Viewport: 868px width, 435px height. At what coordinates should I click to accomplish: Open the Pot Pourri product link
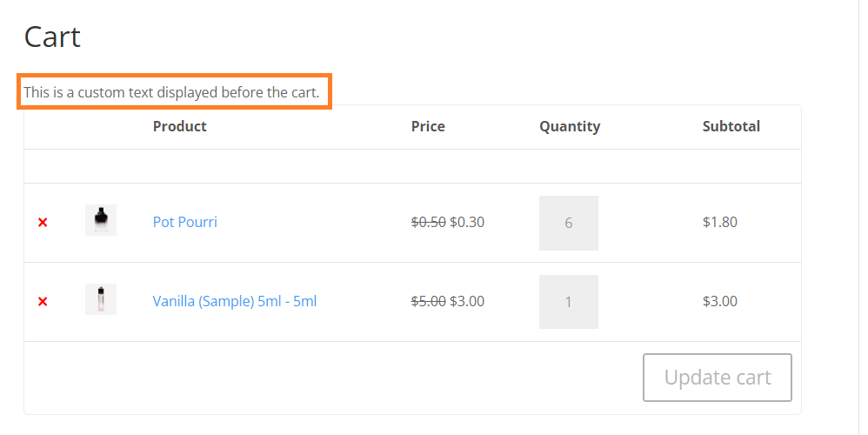pos(185,222)
